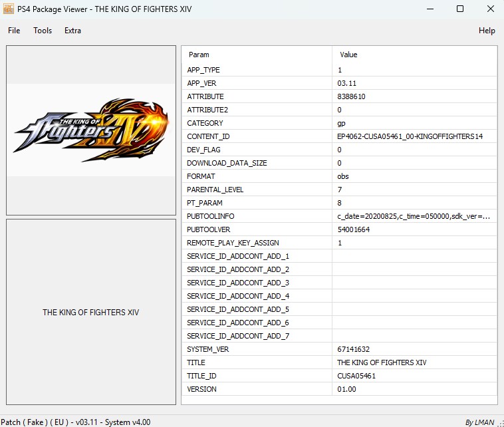Image resolution: width=504 pixels, height=427 pixels.
Task: Select the SERVICE_ID_ADDCONT_ADD_7 row
Action: [x=339, y=336]
